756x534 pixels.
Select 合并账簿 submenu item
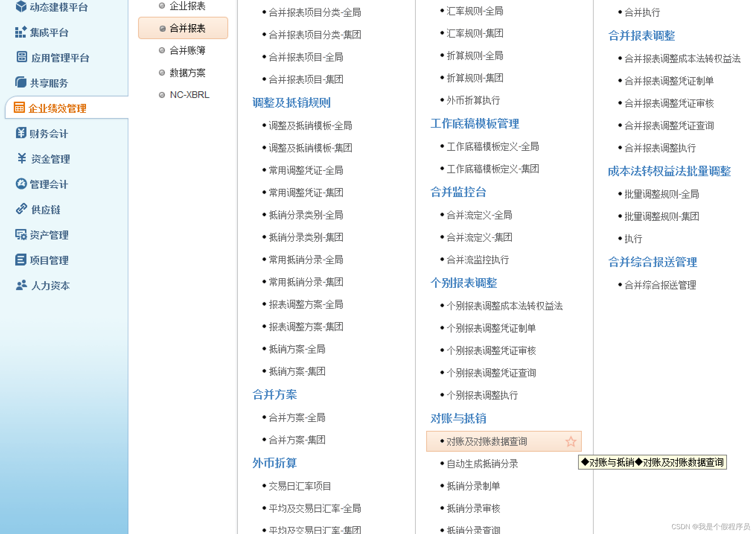click(188, 50)
